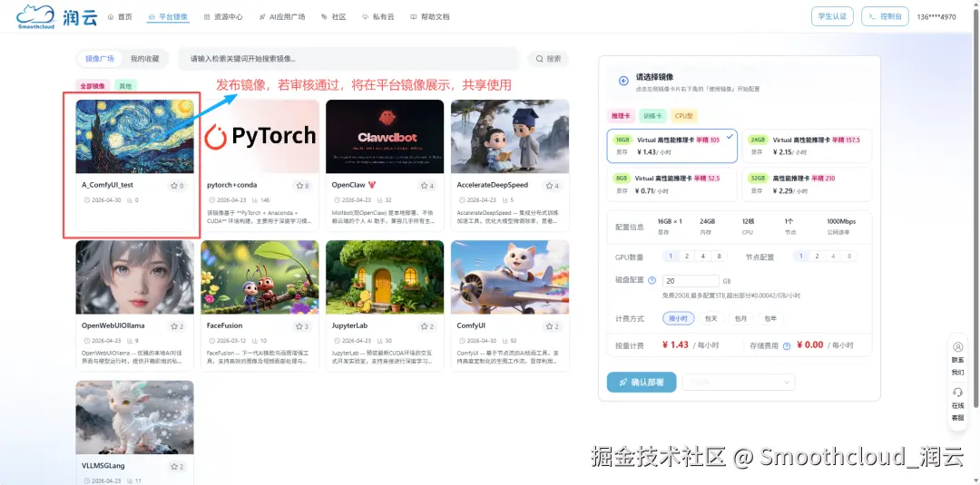Image resolution: width=980 pixels, height=485 pixels.
Task: Click the 磁盘配置 GB input field
Action: [x=691, y=281]
